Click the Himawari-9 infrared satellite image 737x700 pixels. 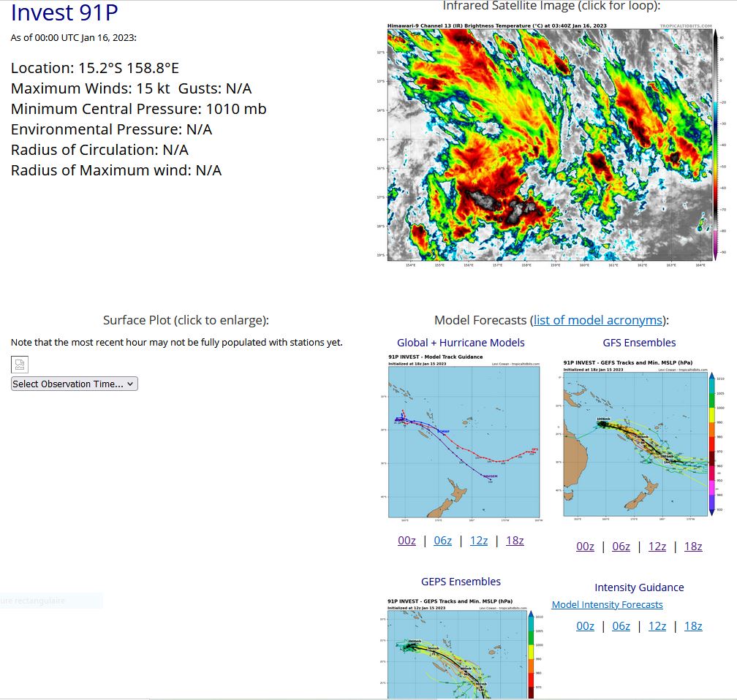551,143
